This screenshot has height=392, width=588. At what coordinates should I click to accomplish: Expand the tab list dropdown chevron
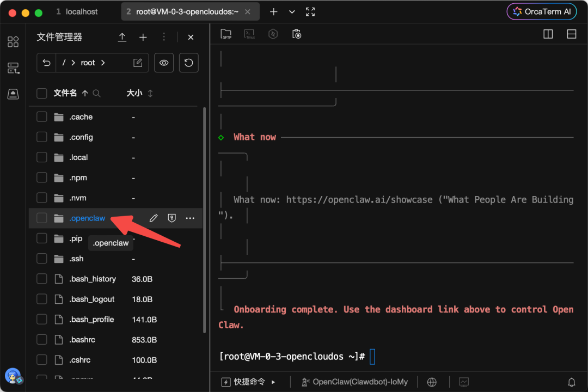click(292, 12)
